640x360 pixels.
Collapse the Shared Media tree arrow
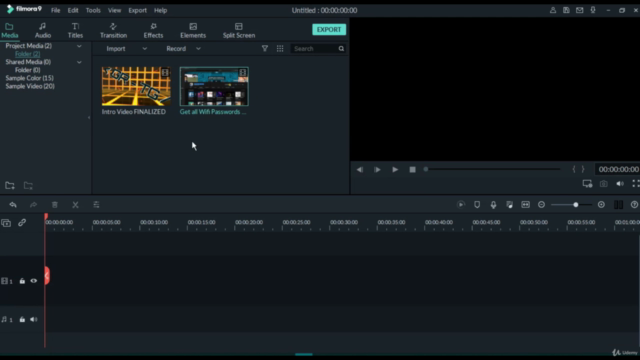[x=79, y=62]
